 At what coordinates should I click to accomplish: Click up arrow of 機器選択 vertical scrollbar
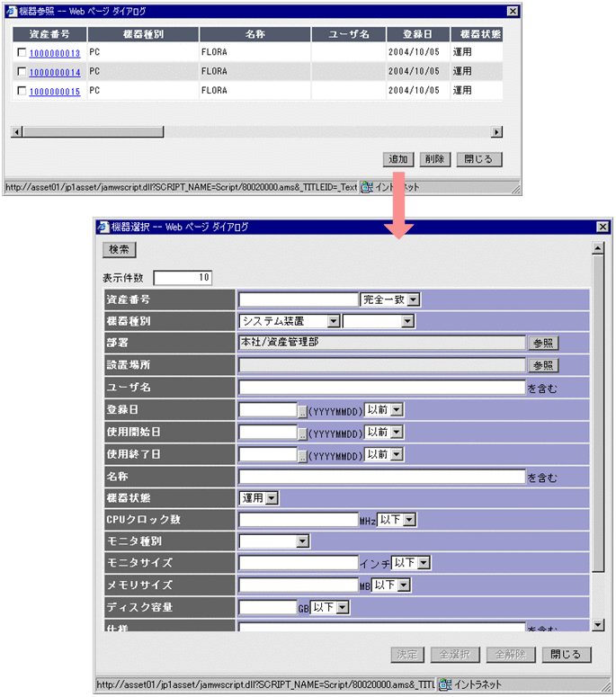pos(598,248)
